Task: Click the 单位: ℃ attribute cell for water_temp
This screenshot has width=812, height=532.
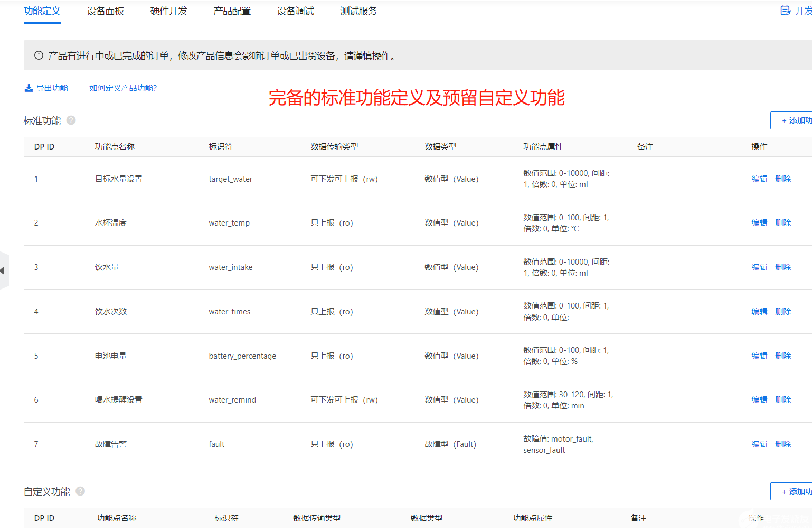Action: 566,223
